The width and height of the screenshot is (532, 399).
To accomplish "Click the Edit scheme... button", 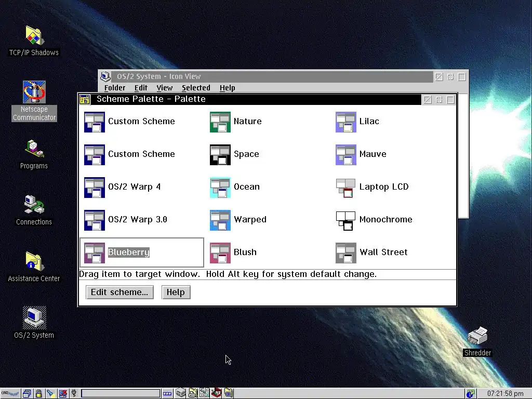I will click(x=120, y=292).
